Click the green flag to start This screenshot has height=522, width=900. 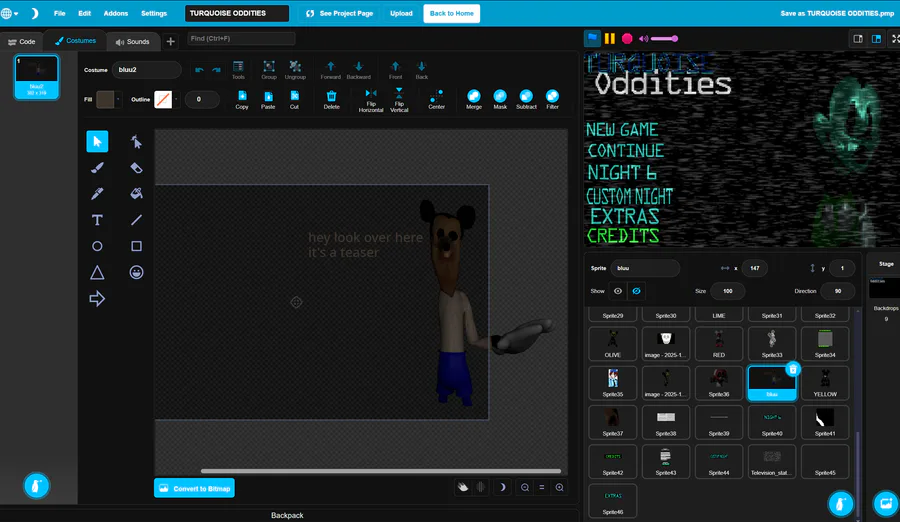click(592, 38)
